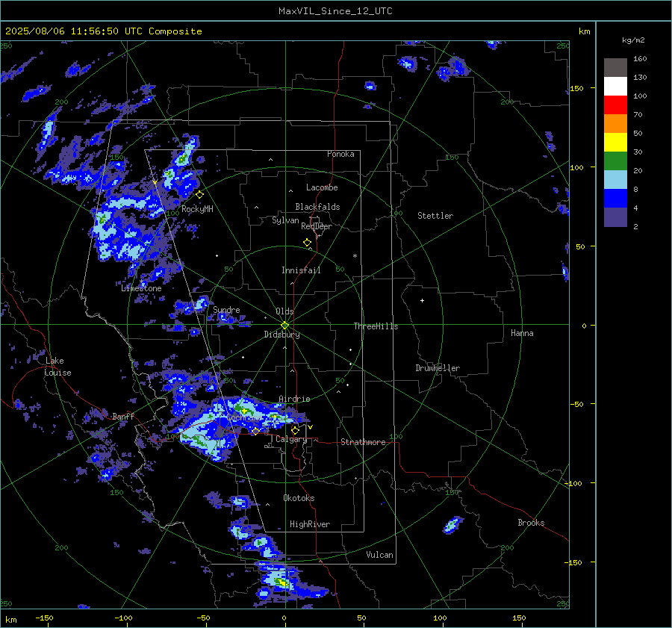Screen dimensions: 672x628
Task: Click the Banff label
Action: tap(123, 416)
